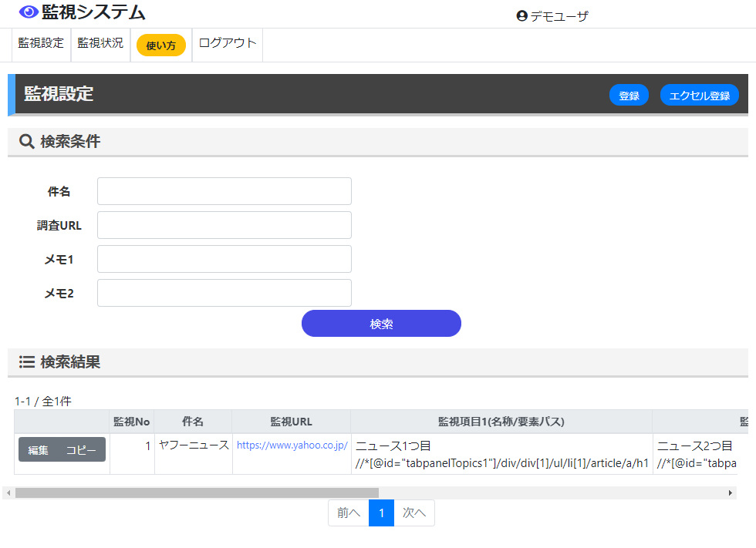Select page 1 in pagination

coord(381,513)
